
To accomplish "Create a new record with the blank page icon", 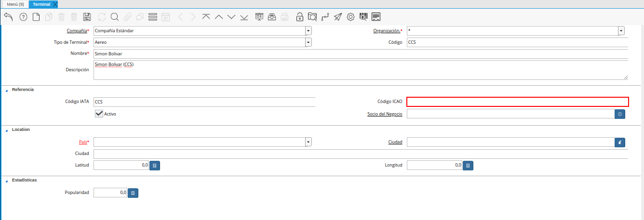I will point(36,17).
